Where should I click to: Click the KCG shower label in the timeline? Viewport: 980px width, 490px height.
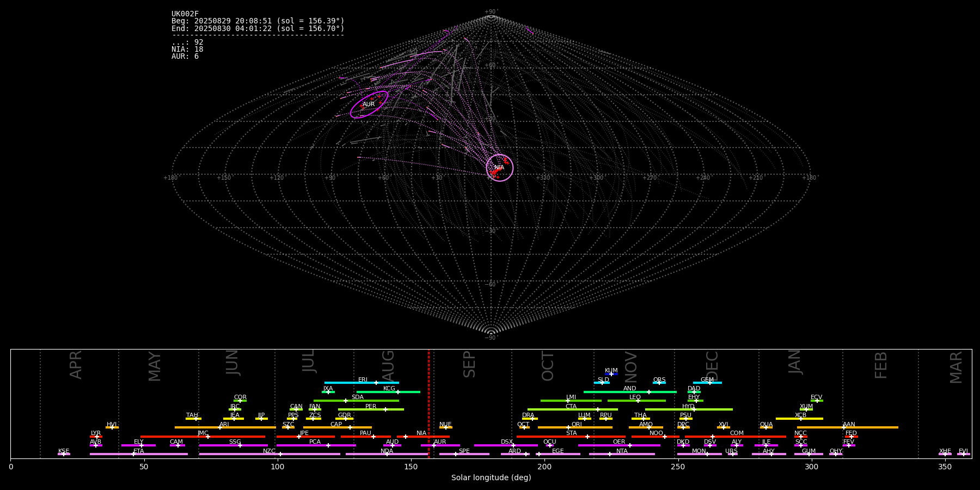pos(389,389)
